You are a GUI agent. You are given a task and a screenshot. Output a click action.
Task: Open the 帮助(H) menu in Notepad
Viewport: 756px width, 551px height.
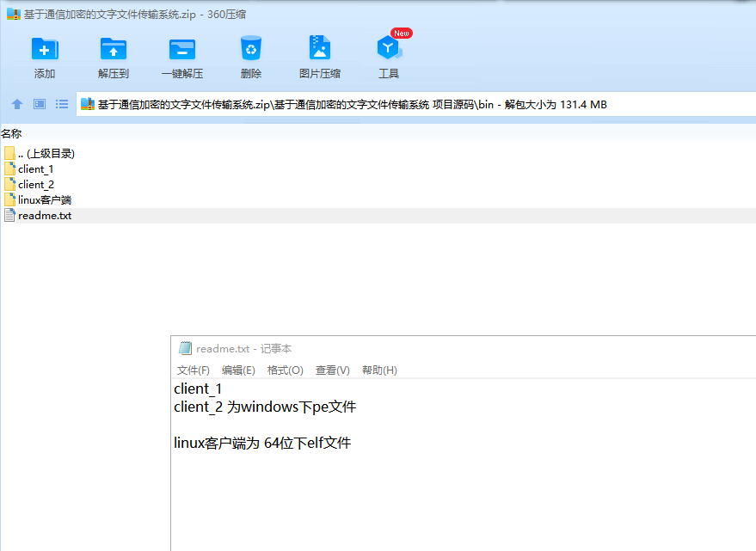point(379,370)
